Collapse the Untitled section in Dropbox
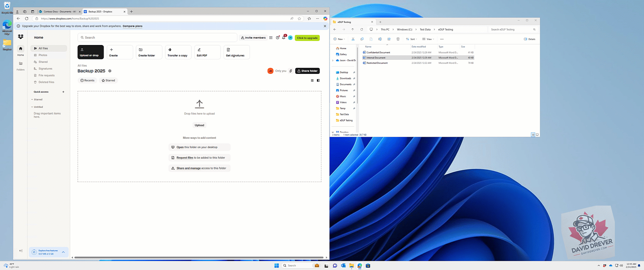The image size is (644, 270). point(32,107)
